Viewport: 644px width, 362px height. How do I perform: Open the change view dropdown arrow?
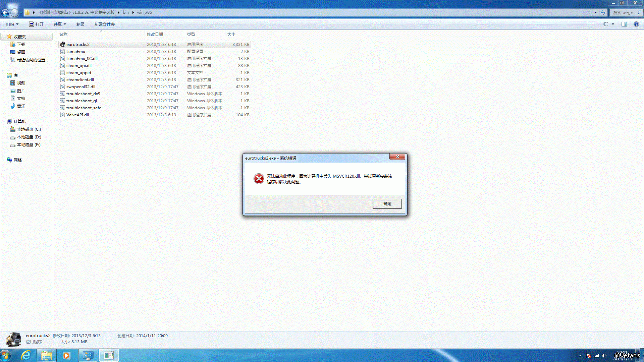tap(613, 24)
